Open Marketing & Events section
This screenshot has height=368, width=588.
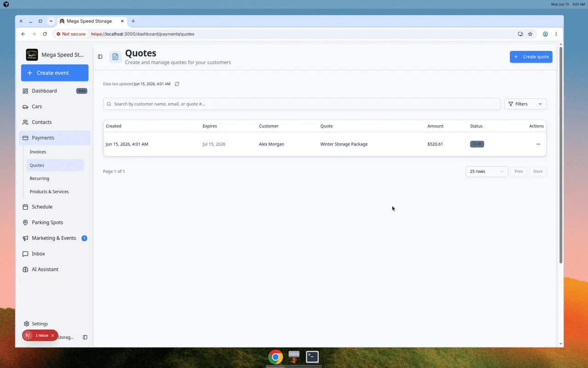click(x=55, y=238)
